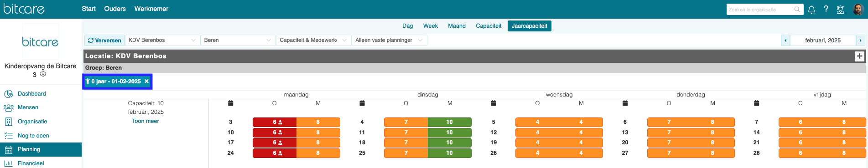Open the Beren group dropdown
The height and width of the screenshot is (168, 868).
(238, 40)
